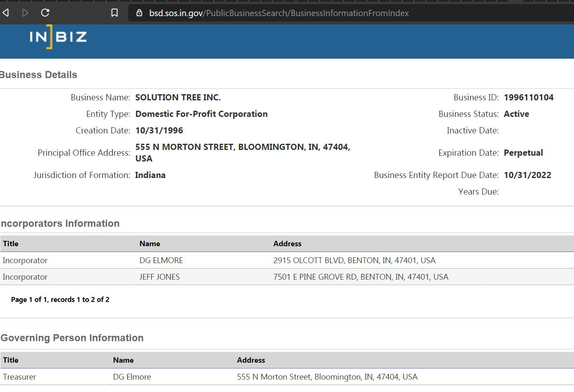Click governing person name DG Elmore

click(x=132, y=377)
